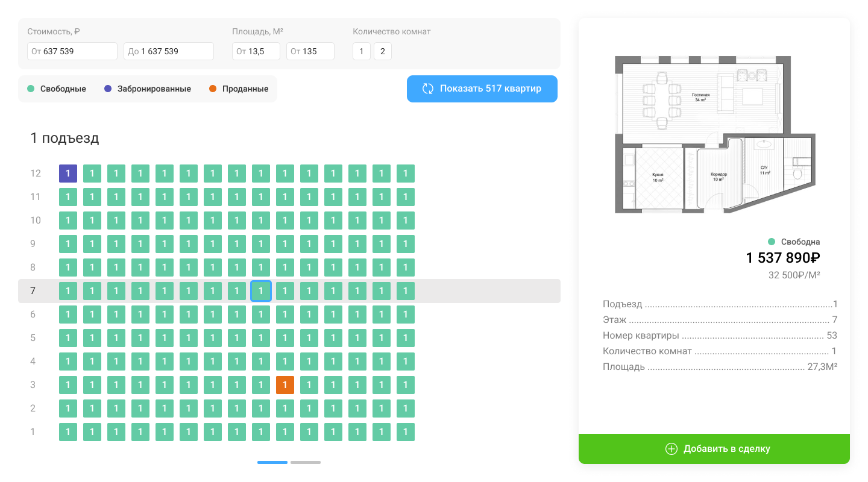The width and height of the screenshot is (868, 482).
Task: Click the area field showing 135
Action: coord(310,51)
